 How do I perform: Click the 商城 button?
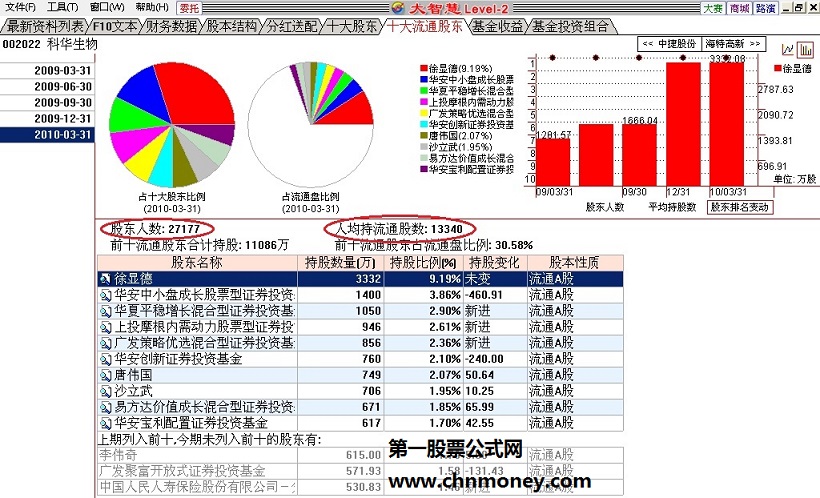coord(739,8)
